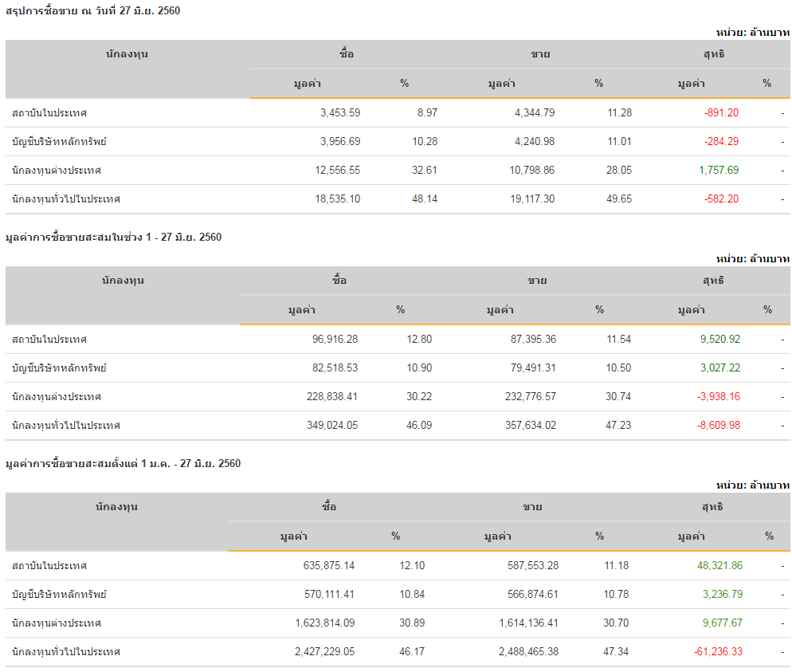This screenshot has height=672, width=792.
Task: Select the buy percentage 46.17 cell
Action: tap(412, 652)
